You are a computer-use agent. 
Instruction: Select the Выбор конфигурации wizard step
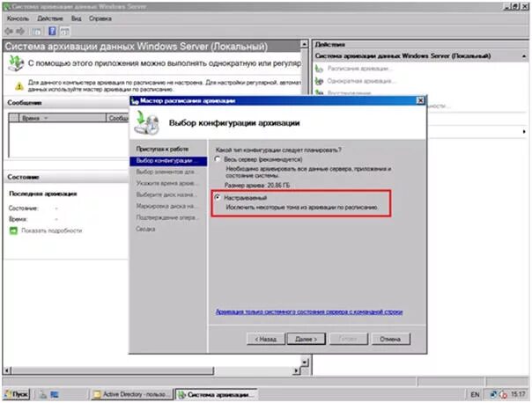click(168, 161)
